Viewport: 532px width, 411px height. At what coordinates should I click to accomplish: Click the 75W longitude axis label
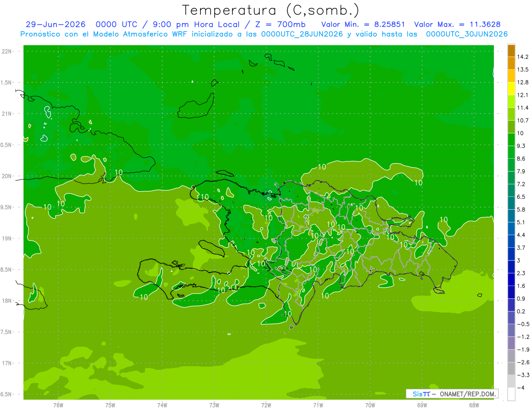click(110, 405)
